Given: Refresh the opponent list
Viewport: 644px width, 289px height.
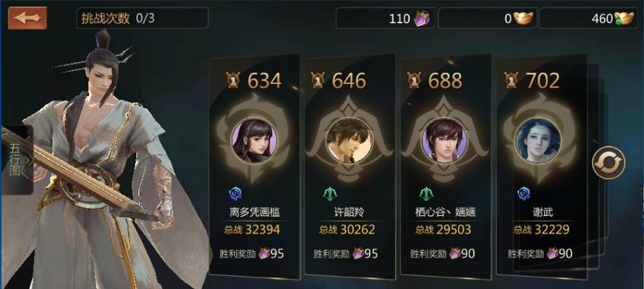Looking at the screenshot, I should pyautogui.click(x=609, y=163).
